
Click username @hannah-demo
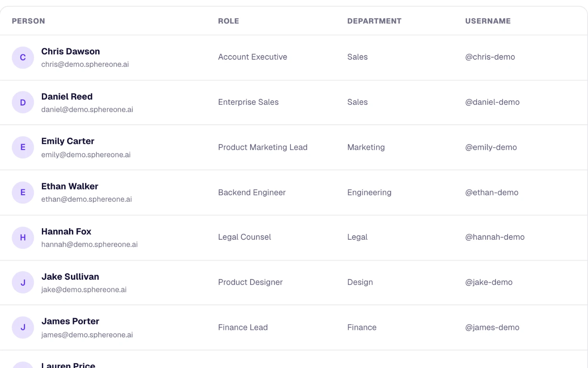(x=495, y=237)
